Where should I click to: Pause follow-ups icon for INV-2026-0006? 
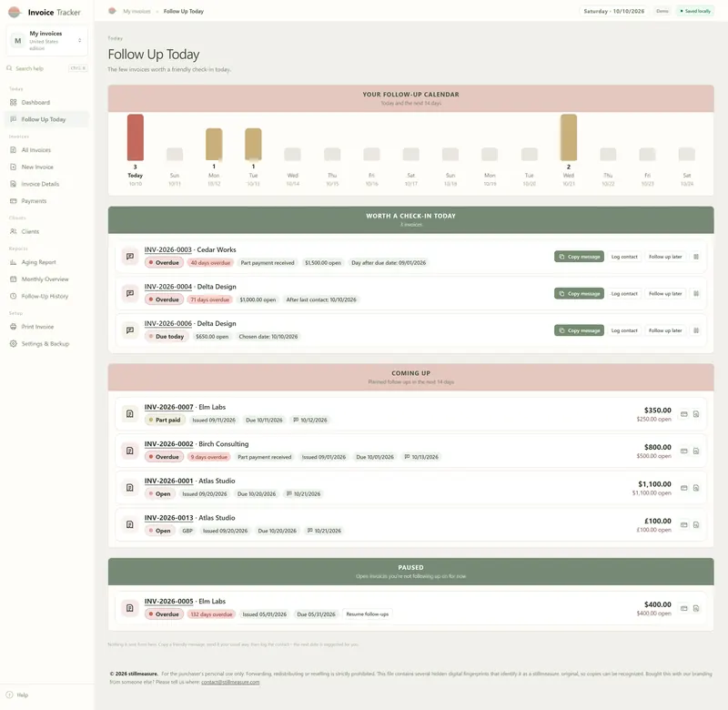(x=696, y=330)
